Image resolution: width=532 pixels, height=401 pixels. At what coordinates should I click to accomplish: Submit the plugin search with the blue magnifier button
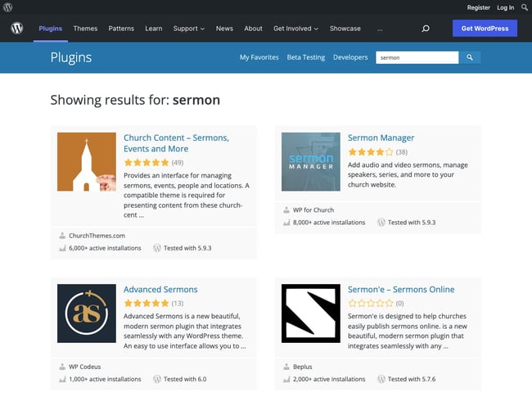470,57
